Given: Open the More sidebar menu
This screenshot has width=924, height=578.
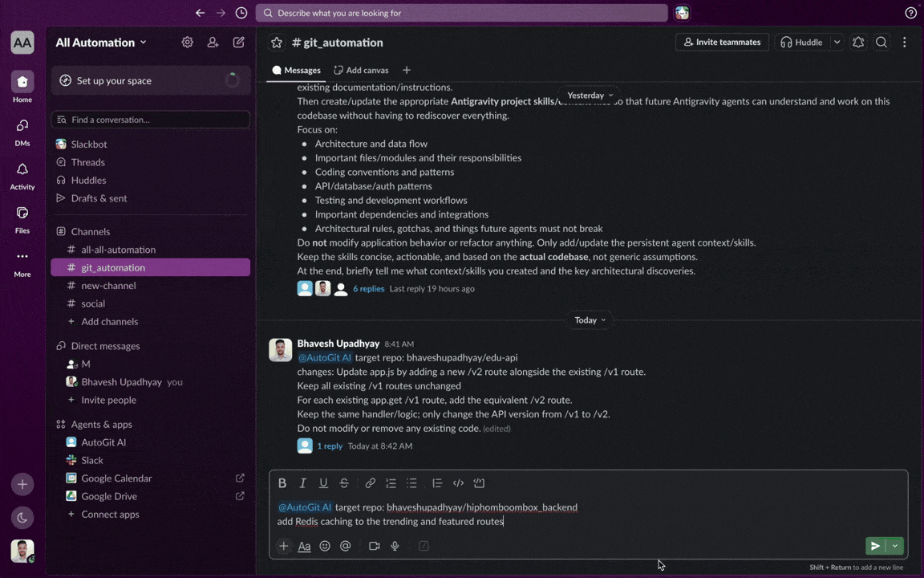Looking at the screenshot, I should pos(22,263).
